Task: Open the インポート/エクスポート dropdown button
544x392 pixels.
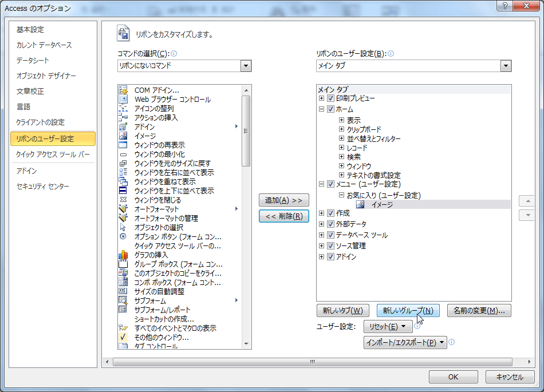Action: pyautogui.click(x=405, y=342)
